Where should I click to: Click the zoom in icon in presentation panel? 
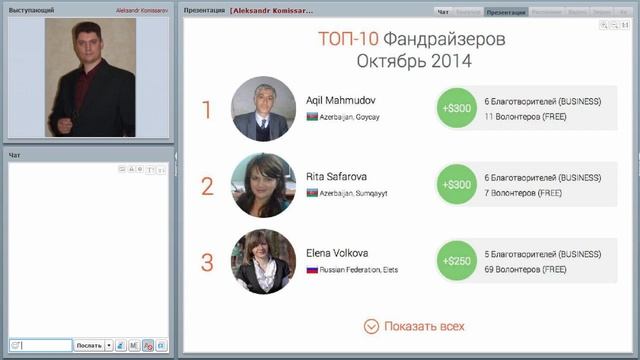coord(604,25)
